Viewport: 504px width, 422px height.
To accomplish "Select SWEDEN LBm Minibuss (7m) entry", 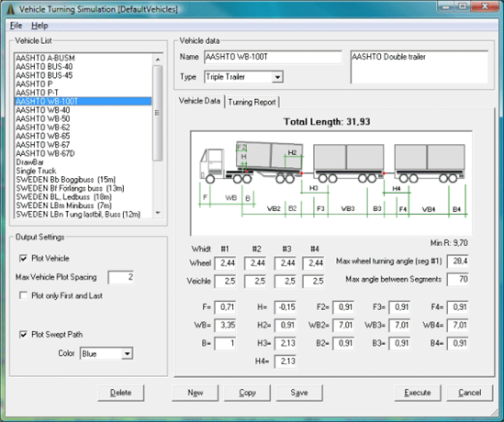I will (x=84, y=205).
